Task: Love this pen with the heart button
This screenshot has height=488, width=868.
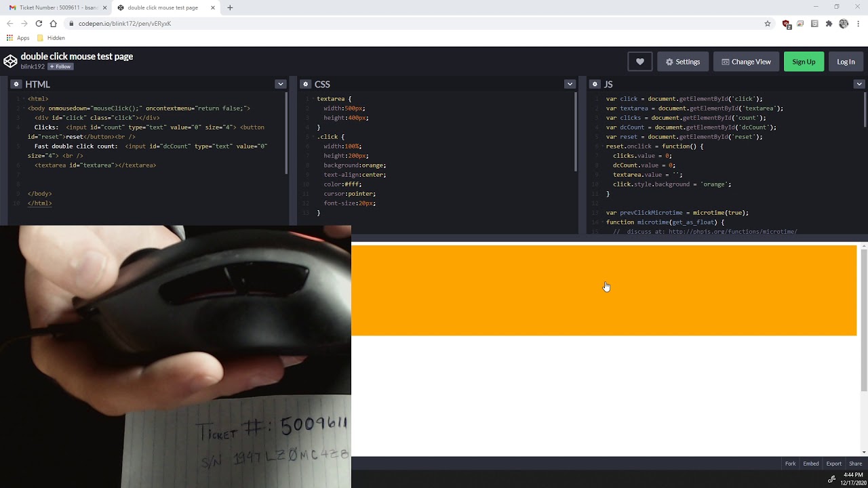Action: pyautogui.click(x=639, y=62)
